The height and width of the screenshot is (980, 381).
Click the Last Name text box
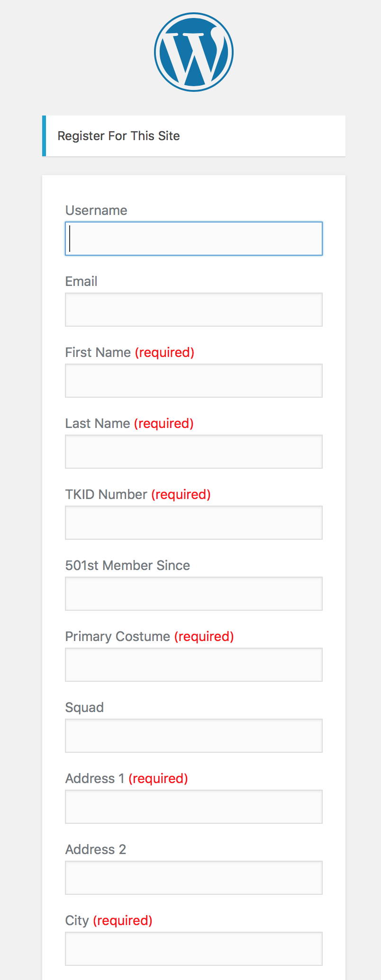pyautogui.click(x=194, y=452)
